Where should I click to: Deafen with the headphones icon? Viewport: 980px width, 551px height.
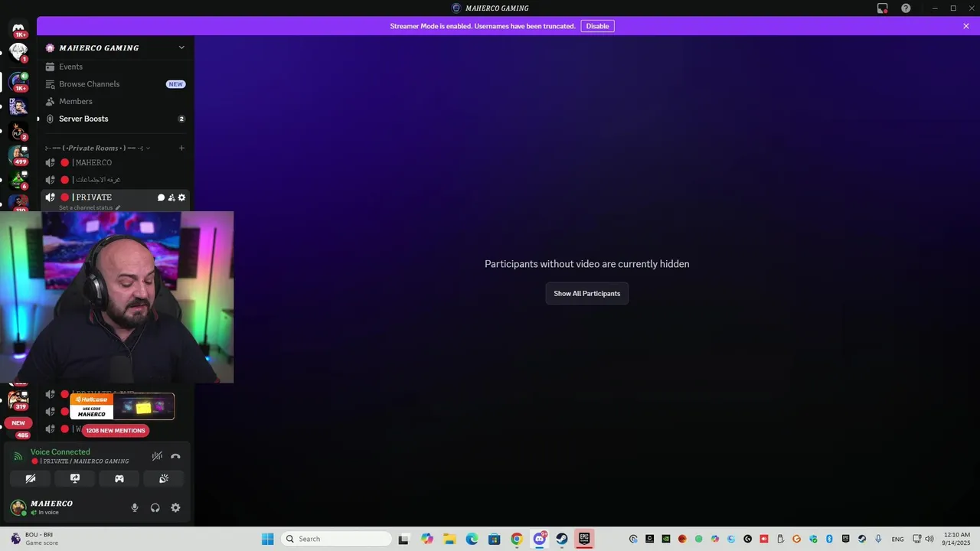(x=155, y=507)
